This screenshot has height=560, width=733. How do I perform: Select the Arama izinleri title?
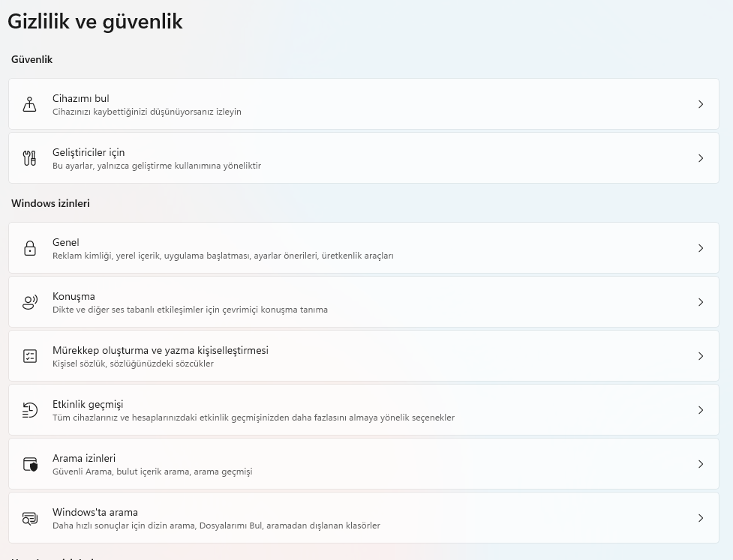click(84, 458)
